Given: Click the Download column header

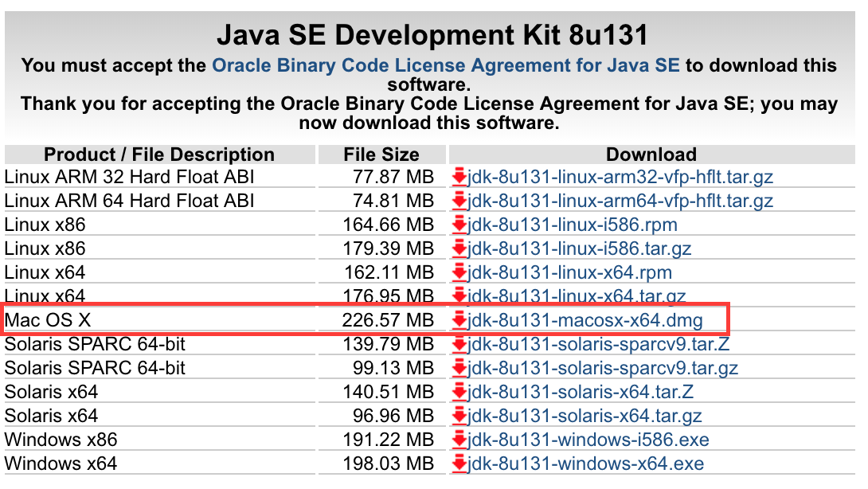Looking at the screenshot, I should pyautogui.click(x=651, y=154).
